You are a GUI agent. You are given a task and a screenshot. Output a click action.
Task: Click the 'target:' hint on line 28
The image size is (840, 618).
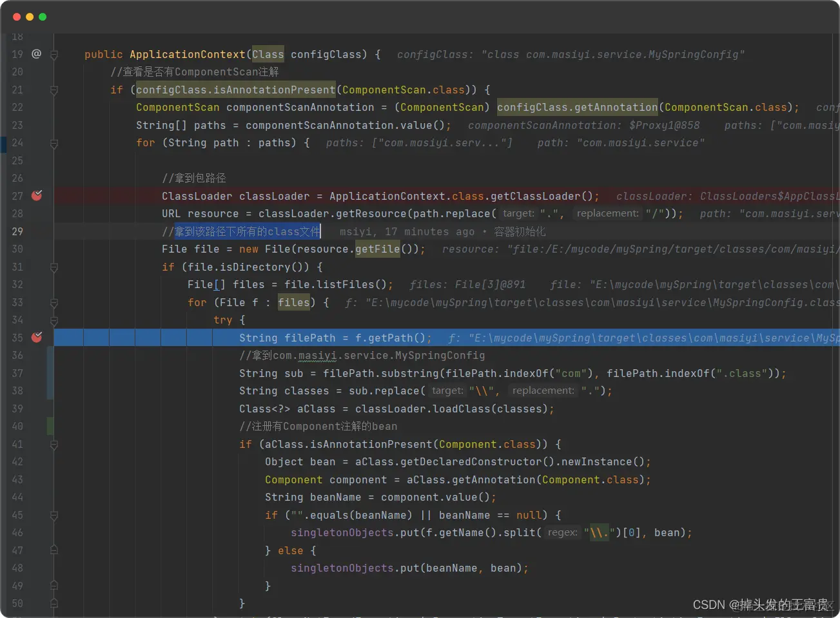point(518,213)
